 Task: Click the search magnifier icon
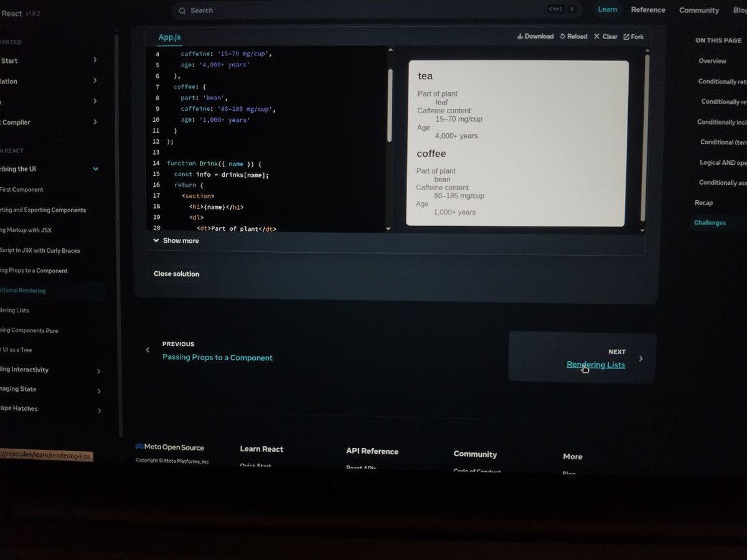[x=182, y=11]
